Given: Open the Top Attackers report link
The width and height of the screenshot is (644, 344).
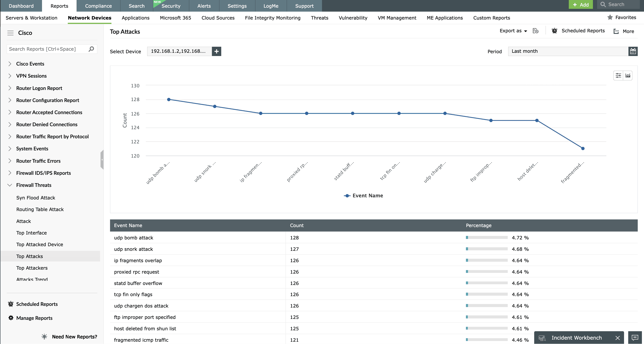Looking at the screenshot, I should click(32, 268).
